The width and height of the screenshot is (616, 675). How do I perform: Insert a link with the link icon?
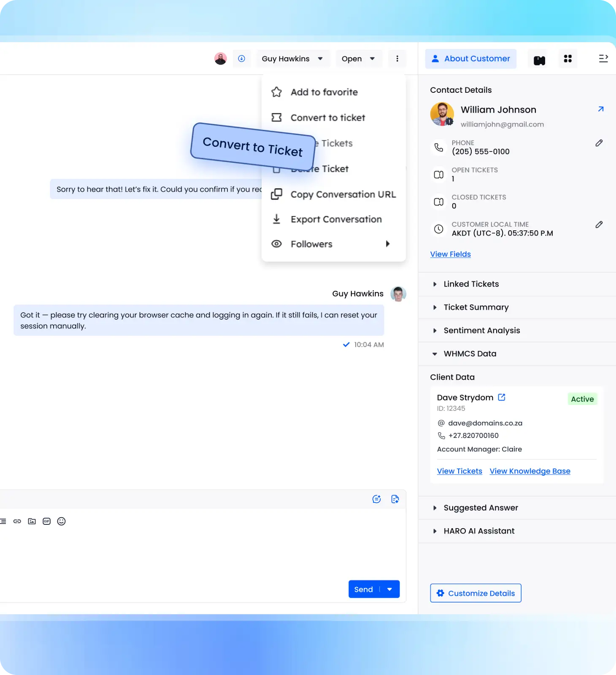pyautogui.click(x=17, y=521)
